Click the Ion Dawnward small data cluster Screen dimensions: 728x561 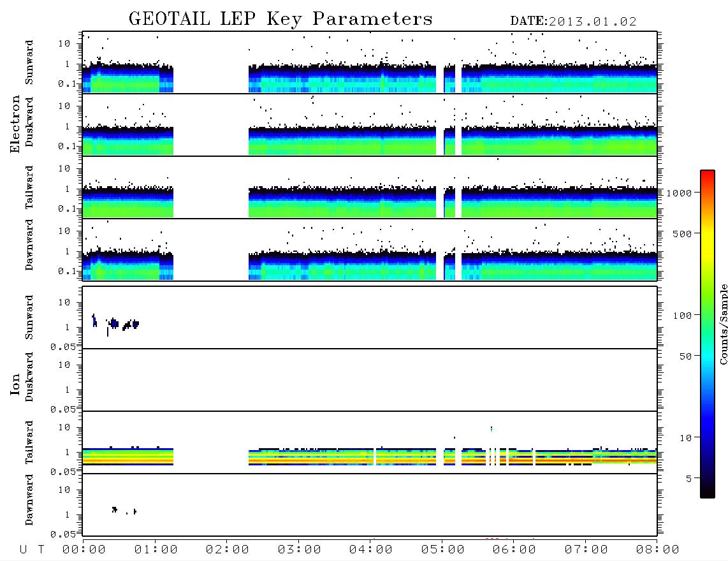(124, 511)
